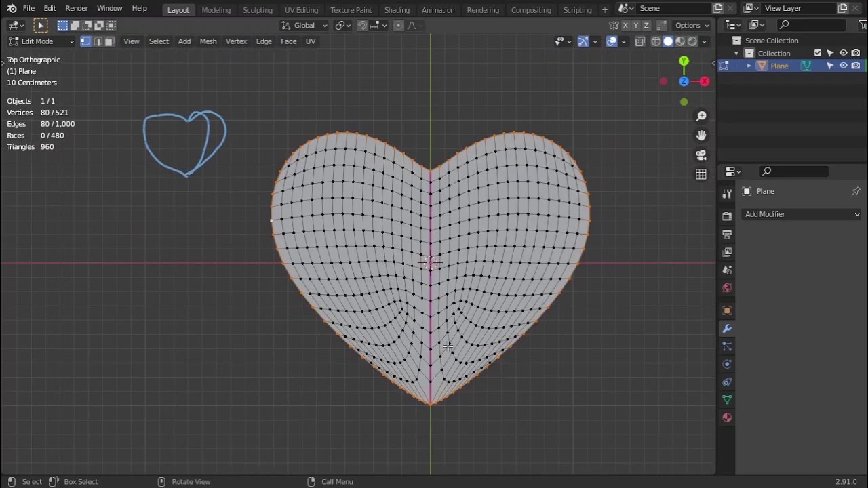Toggle snapping magnet icon
The height and width of the screenshot is (488, 868).
click(362, 25)
